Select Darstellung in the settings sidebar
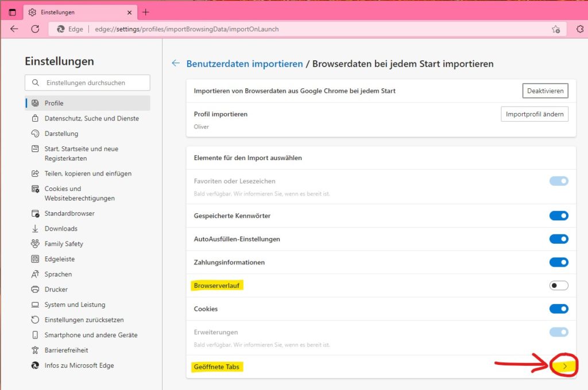The height and width of the screenshot is (390, 588). click(x=61, y=134)
